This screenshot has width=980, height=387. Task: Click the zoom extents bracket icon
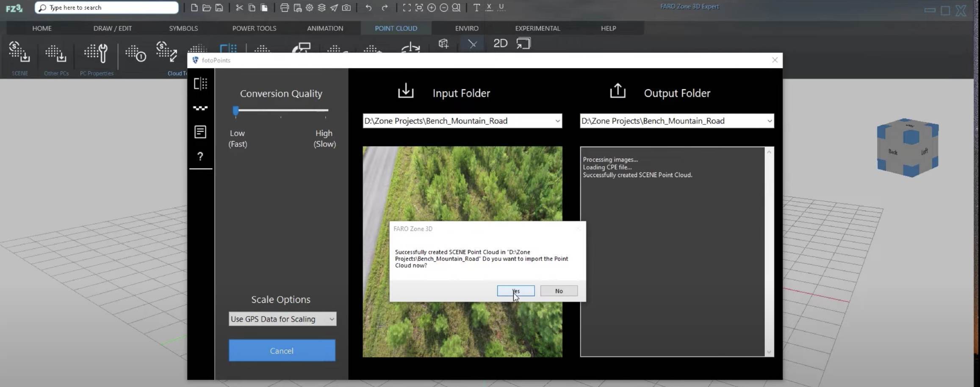coord(407,8)
